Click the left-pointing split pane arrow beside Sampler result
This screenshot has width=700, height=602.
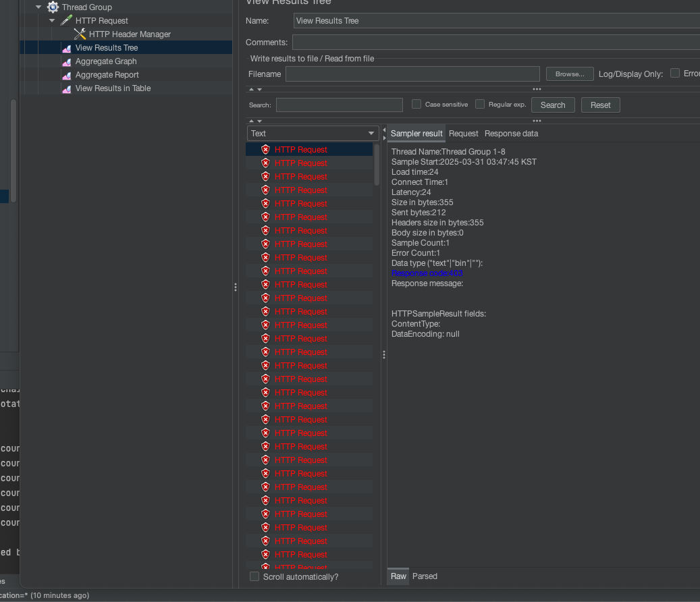(384, 130)
